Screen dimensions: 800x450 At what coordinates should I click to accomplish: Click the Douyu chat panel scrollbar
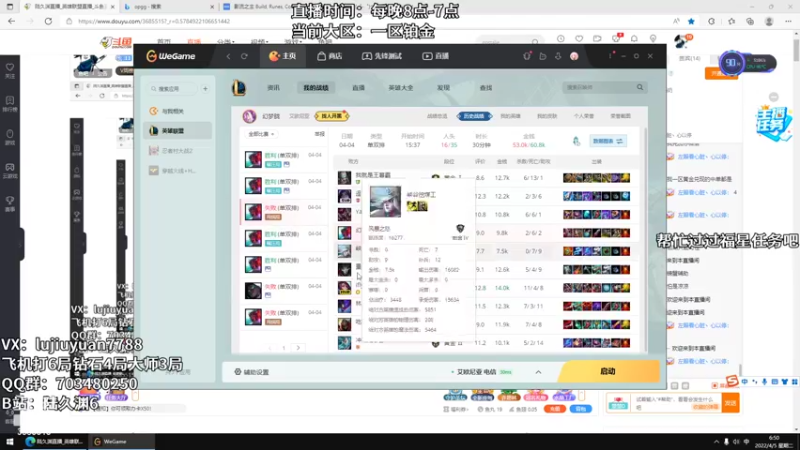[x=739, y=368]
